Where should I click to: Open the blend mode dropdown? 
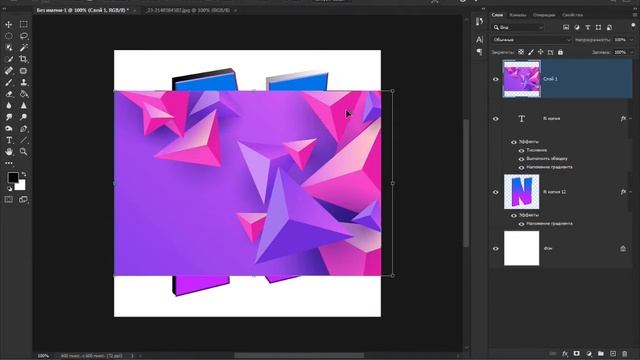pyautogui.click(x=531, y=40)
